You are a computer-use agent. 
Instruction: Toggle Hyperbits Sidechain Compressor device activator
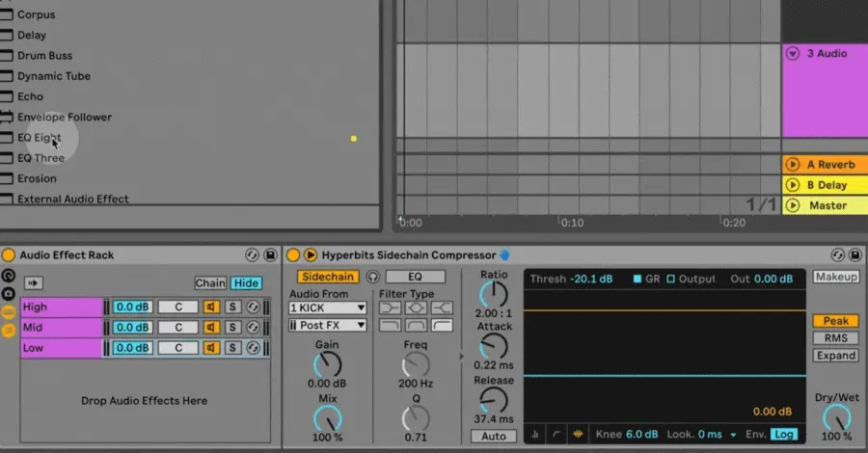(x=293, y=255)
